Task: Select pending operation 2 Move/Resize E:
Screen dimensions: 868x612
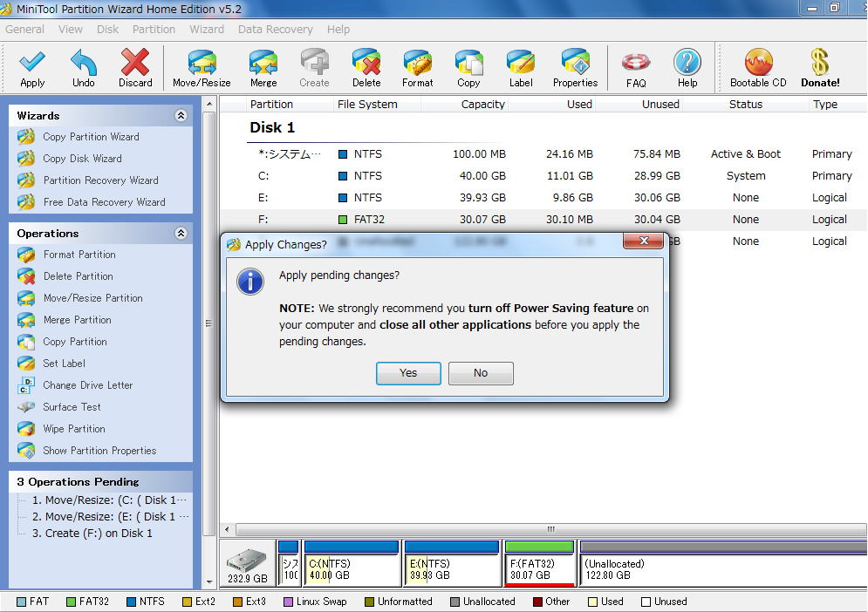Action: (x=110, y=517)
